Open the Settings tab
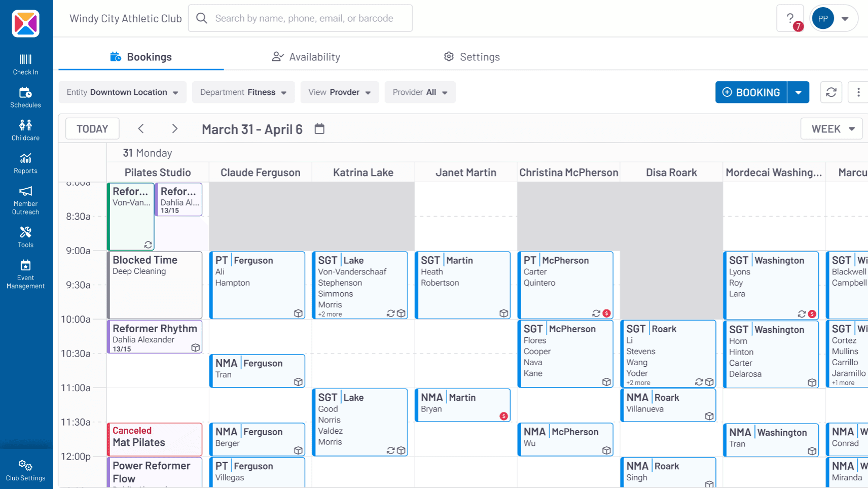The image size is (868, 489). (472, 56)
